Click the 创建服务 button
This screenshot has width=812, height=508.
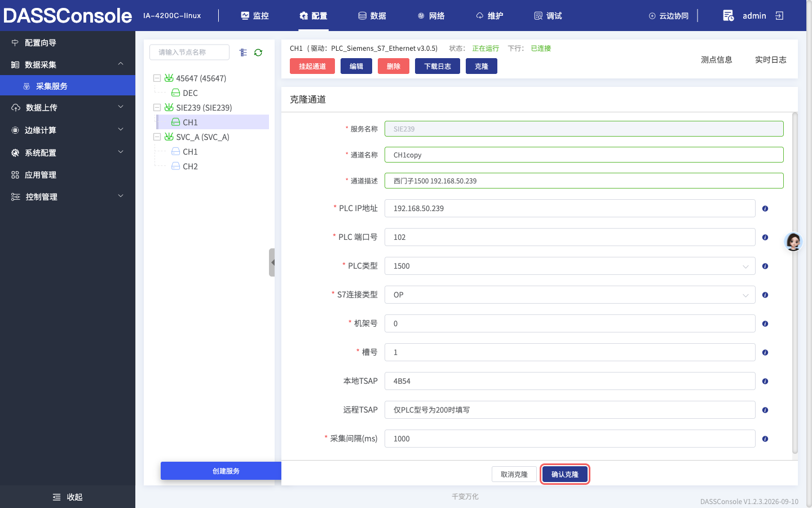pos(221,471)
